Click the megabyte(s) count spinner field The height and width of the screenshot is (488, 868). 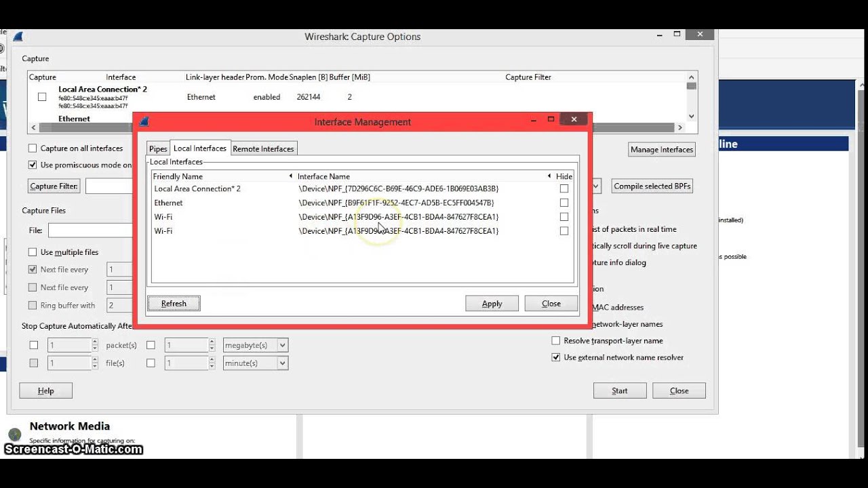point(186,345)
